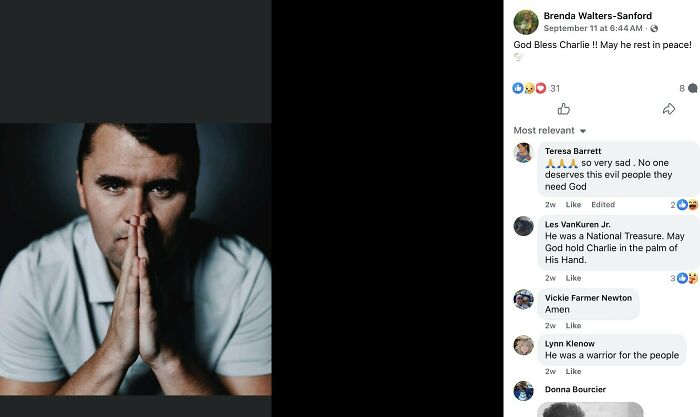Click the thumbs-up Like icon on the post
The image size is (700, 417).
[x=563, y=109]
